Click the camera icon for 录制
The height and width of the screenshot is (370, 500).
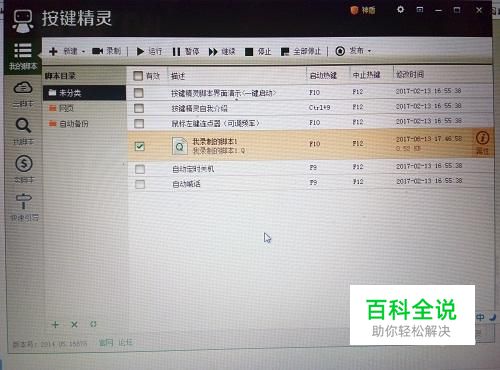click(x=97, y=51)
